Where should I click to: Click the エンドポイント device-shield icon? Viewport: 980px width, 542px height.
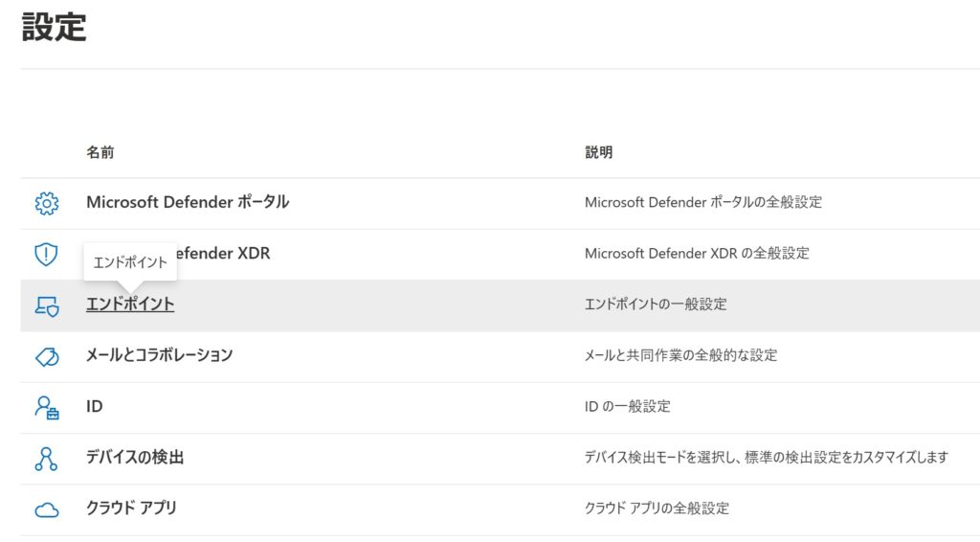[x=46, y=305]
